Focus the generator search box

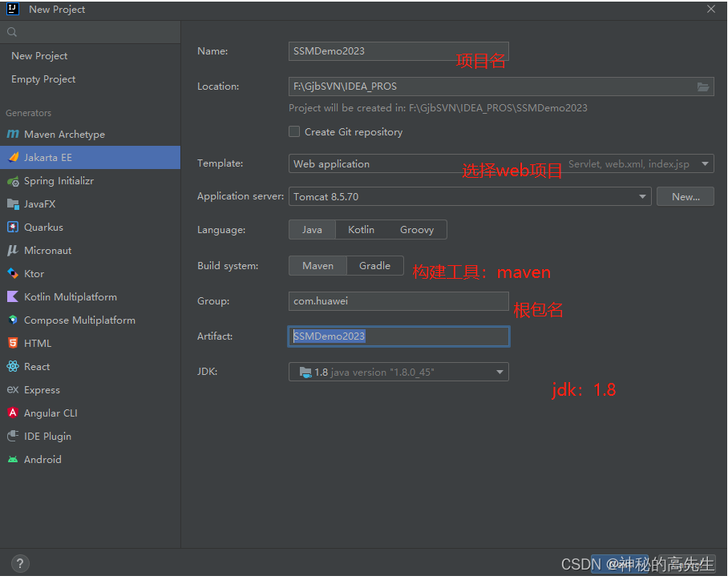point(90,32)
